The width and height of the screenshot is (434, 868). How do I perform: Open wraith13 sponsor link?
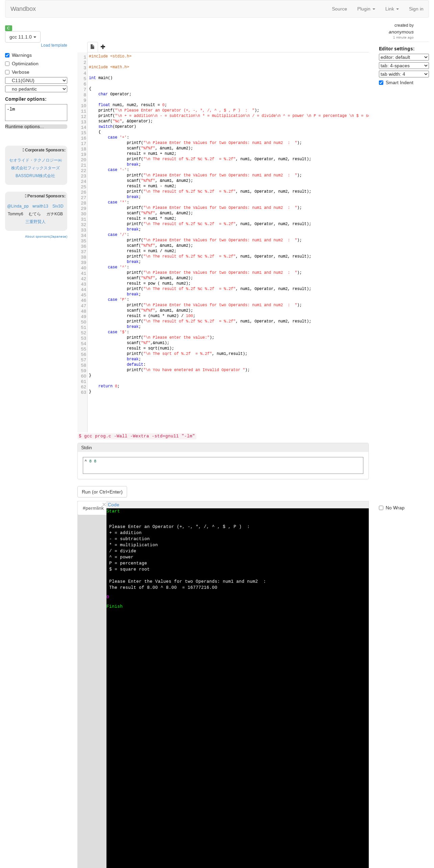[x=40, y=206]
